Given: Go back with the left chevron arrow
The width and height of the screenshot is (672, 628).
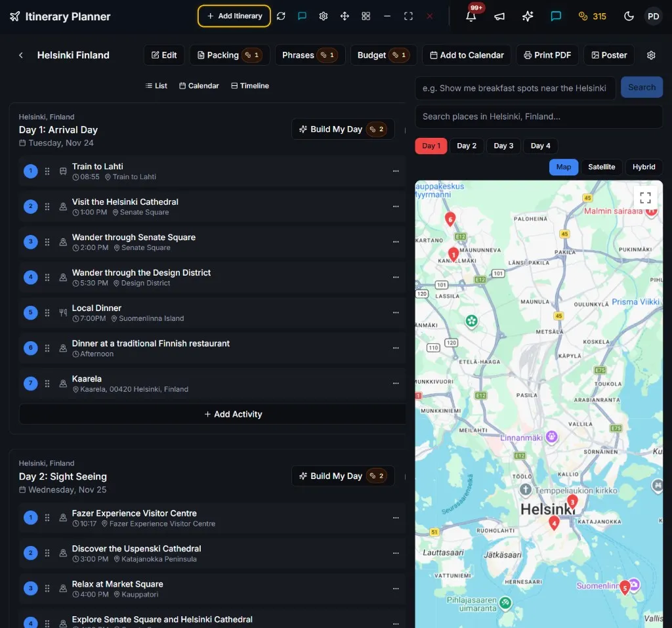Looking at the screenshot, I should (21, 55).
